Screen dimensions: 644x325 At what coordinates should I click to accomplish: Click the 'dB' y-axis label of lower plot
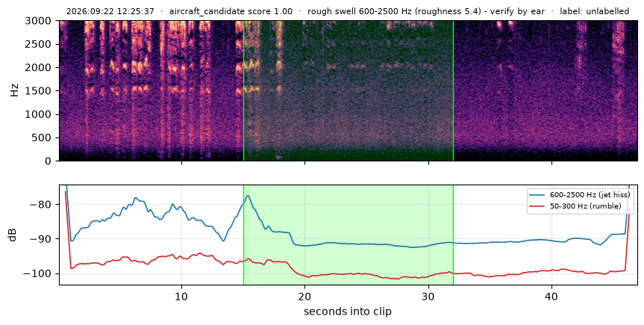(13, 235)
